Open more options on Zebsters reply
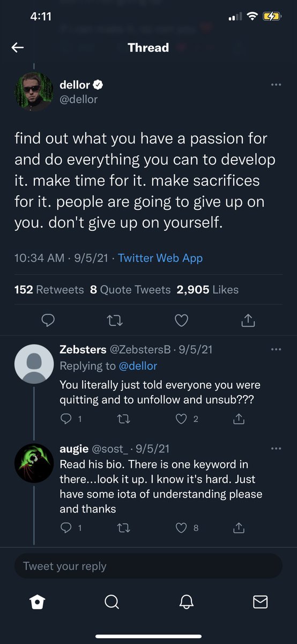 coord(276,349)
